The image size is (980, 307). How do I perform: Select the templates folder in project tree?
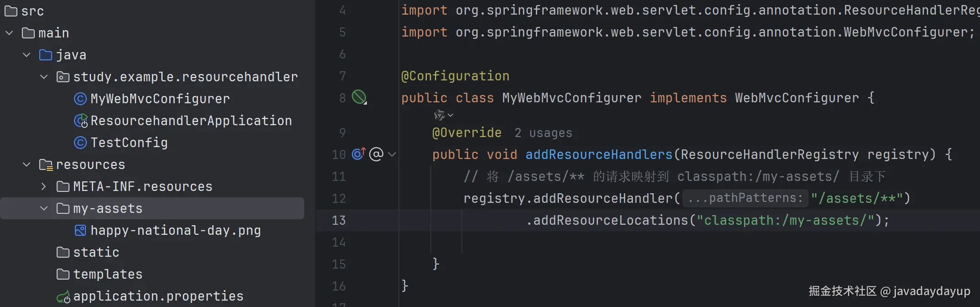107,274
